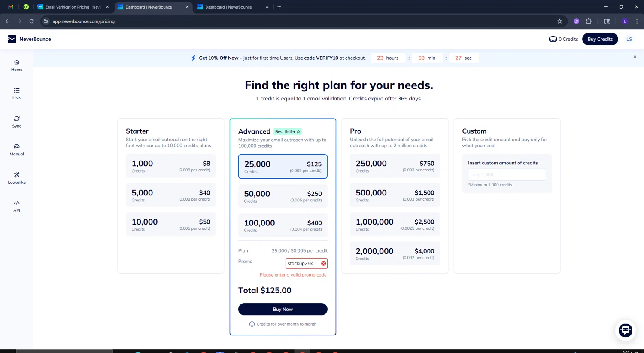Dismiss the 10% off promo banner

[x=635, y=57]
